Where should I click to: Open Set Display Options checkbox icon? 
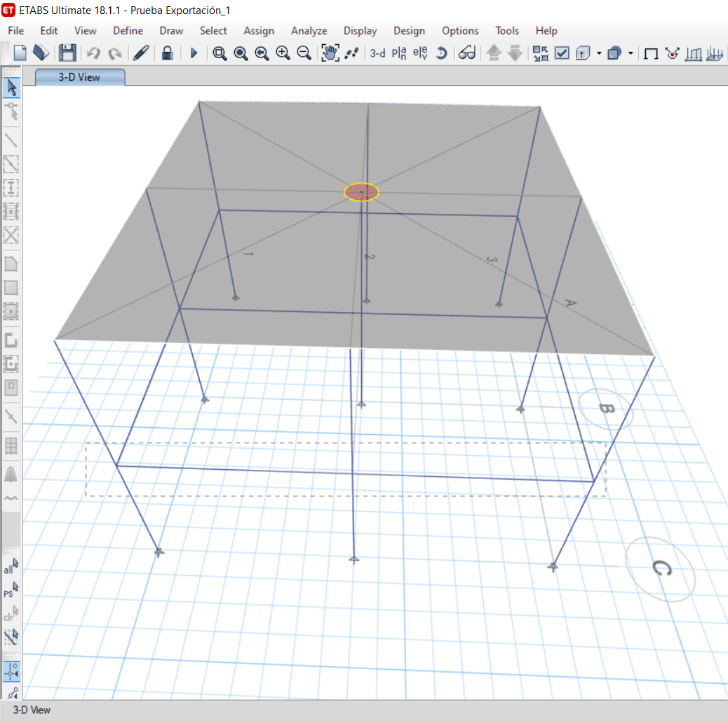coord(562,53)
